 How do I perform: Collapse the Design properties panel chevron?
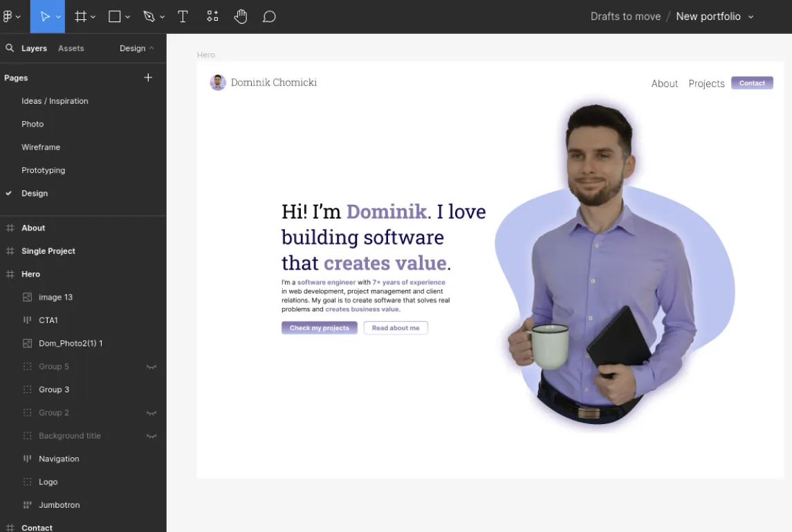coord(151,48)
